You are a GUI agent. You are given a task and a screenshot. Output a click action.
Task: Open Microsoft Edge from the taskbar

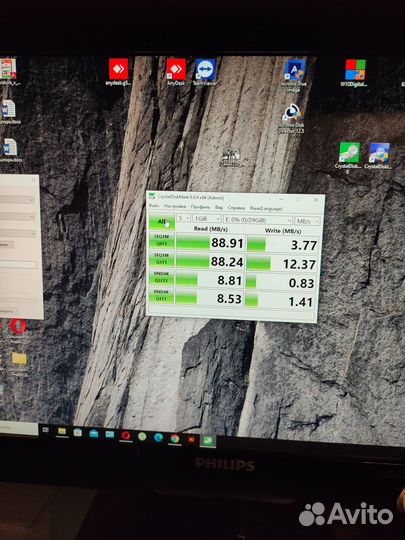(158, 437)
